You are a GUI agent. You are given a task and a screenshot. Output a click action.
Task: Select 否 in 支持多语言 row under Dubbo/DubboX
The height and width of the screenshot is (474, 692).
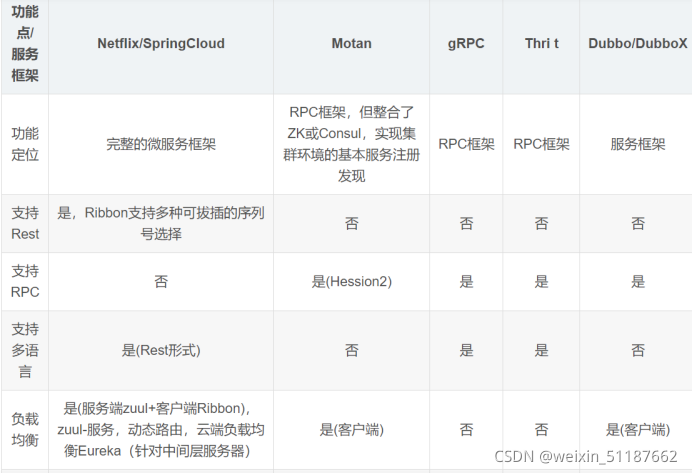638,350
